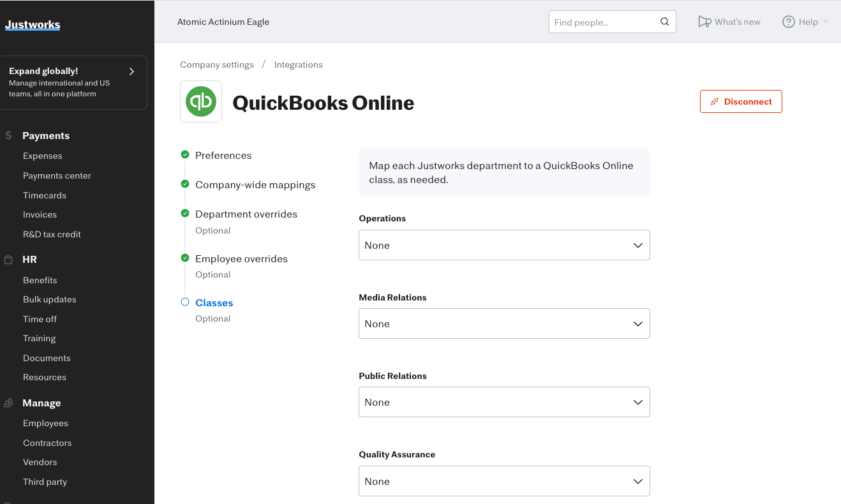Viewport: 841px width, 504px height.
Task: Open the Integrations breadcrumb link
Action: click(x=298, y=64)
